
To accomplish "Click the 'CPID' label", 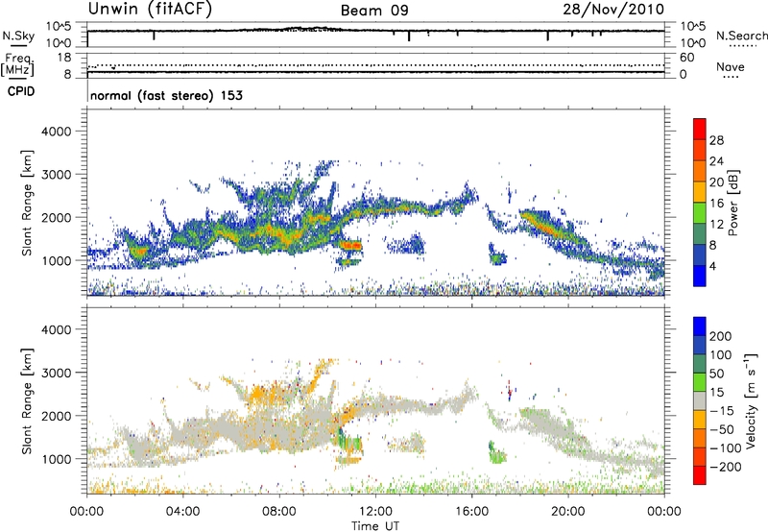I will point(21,91).
